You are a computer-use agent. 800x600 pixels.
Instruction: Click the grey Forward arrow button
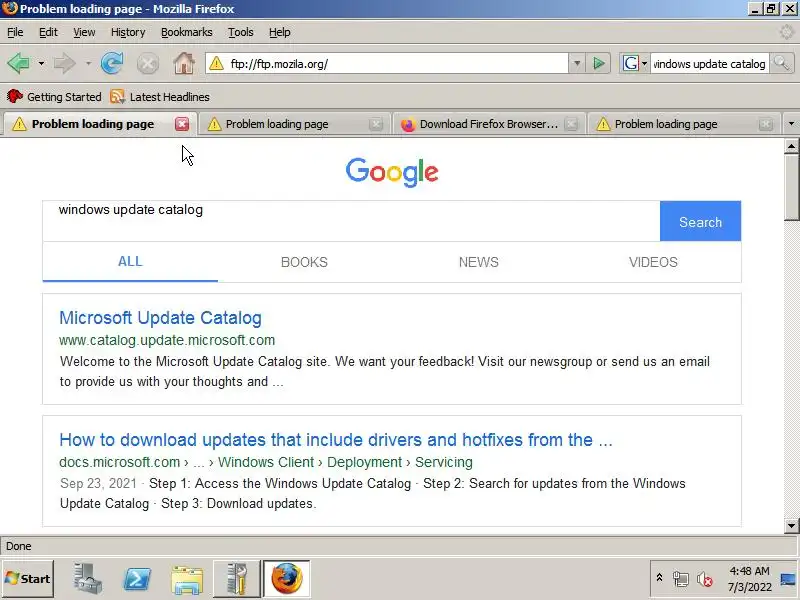(x=64, y=64)
